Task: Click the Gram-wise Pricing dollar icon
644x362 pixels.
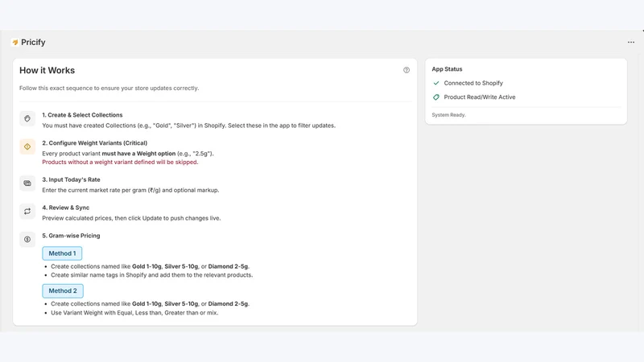Action: pyautogui.click(x=27, y=239)
